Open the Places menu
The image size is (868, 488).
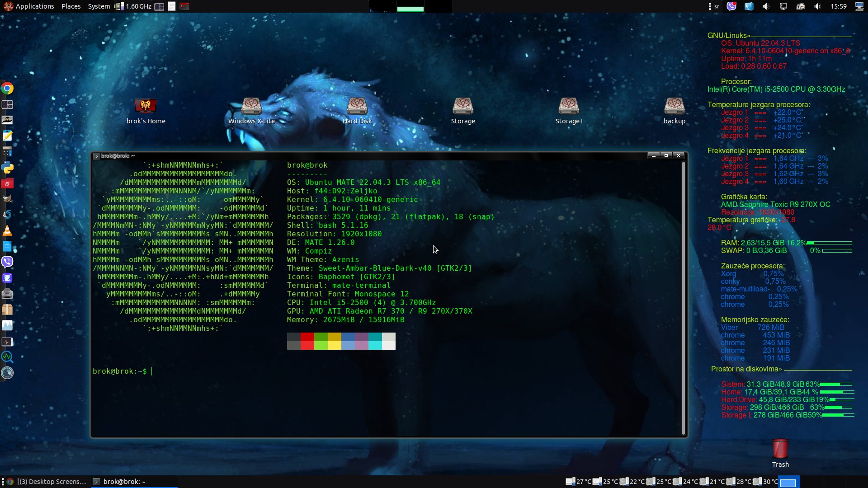(71, 6)
